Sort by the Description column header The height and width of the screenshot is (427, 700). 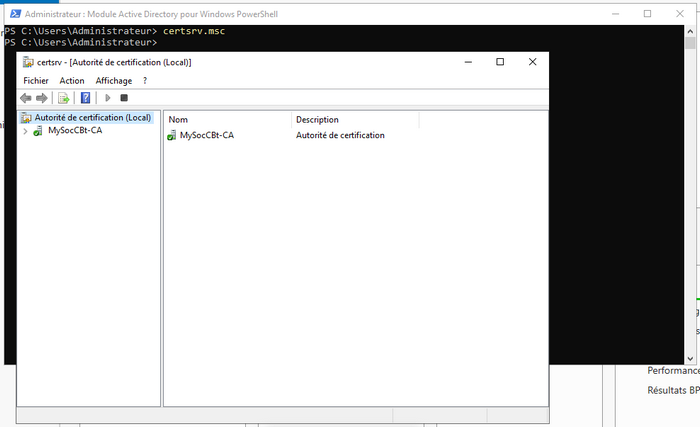click(355, 120)
